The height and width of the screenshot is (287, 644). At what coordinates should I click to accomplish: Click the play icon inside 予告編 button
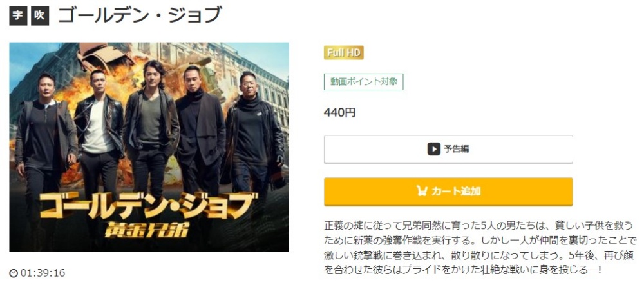point(433,149)
